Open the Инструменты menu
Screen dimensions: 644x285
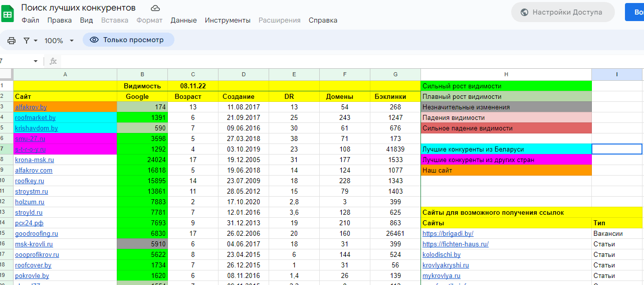(x=228, y=20)
